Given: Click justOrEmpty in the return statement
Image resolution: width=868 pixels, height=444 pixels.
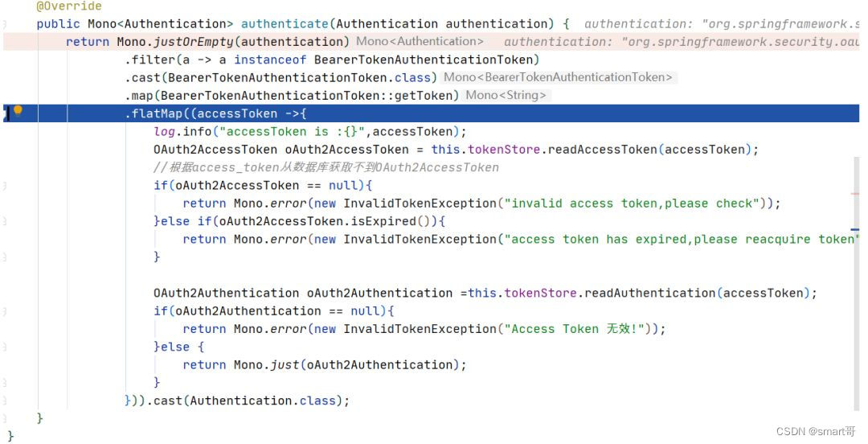Looking at the screenshot, I should (194, 42).
